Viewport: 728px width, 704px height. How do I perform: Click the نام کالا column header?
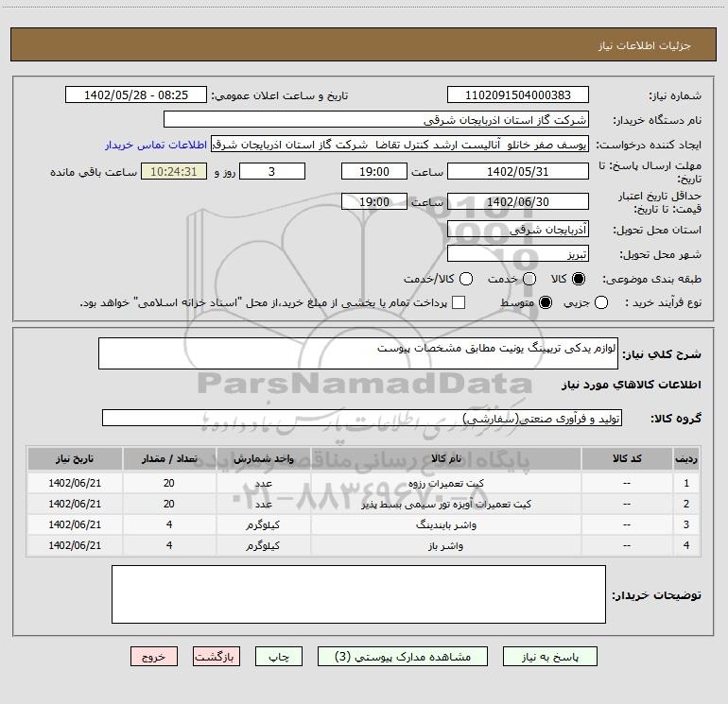445,458
